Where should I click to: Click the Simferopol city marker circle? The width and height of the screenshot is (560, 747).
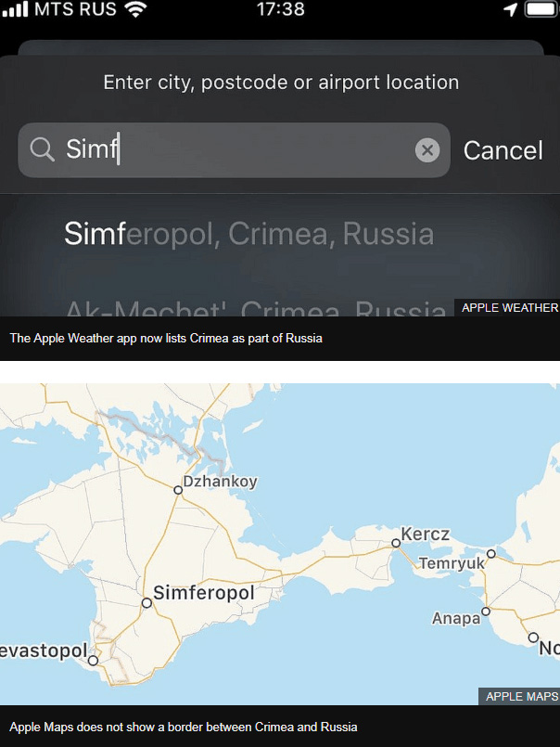[x=146, y=603]
